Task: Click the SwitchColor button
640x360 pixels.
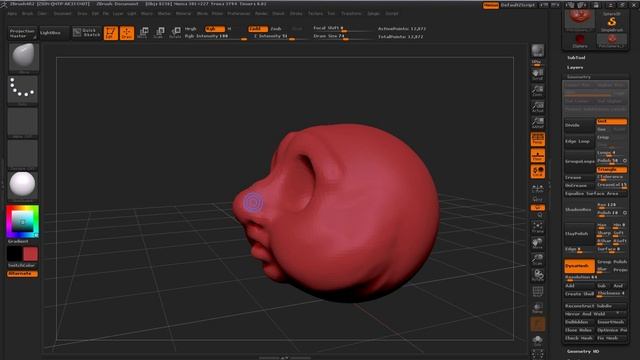Action: click(x=22, y=265)
